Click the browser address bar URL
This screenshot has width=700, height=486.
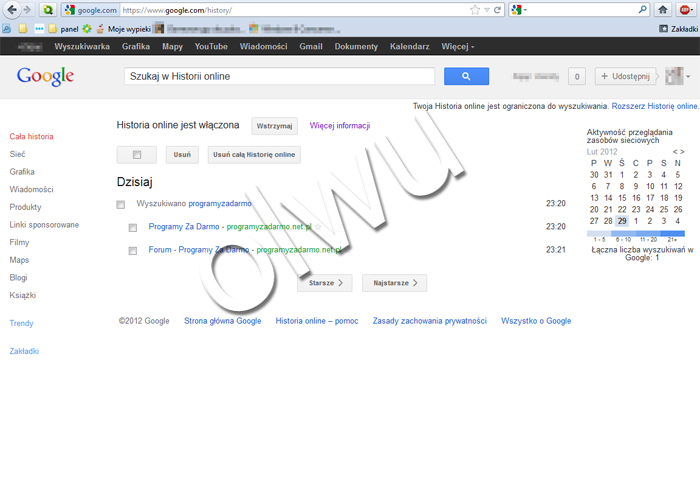[295, 10]
